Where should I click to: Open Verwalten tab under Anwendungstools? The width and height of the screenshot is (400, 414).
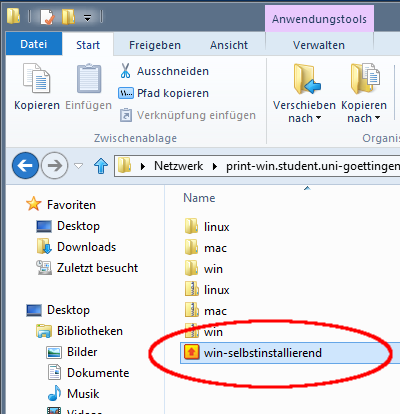pyautogui.click(x=319, y=45)
